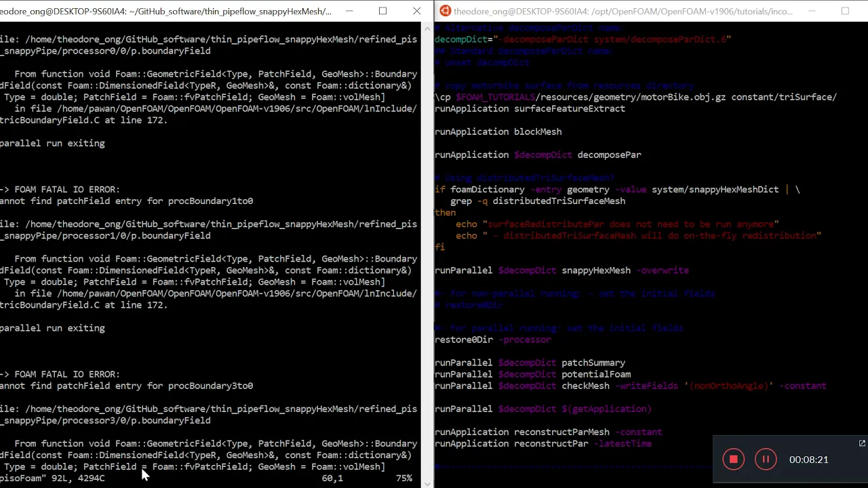868x488 pixels.
Task: Click the 'checkMesh -writeFields' line
Action: (630, 386)
